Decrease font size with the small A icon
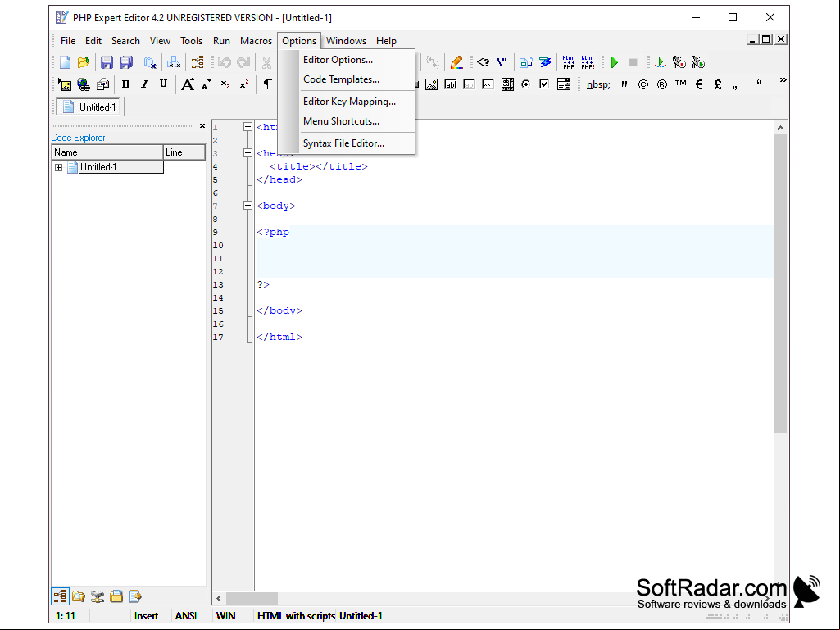The height and width of the screenshot is (630, 840). (207, 84)
